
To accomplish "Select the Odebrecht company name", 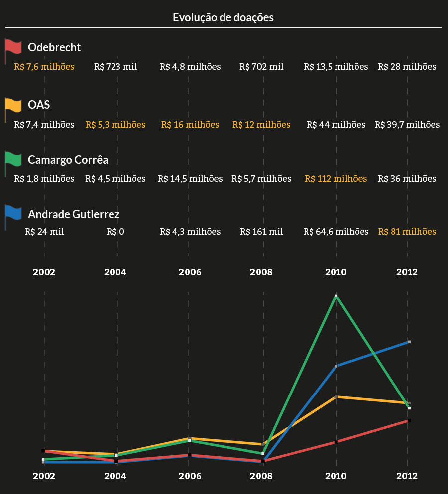I will (x=54, y=47).
